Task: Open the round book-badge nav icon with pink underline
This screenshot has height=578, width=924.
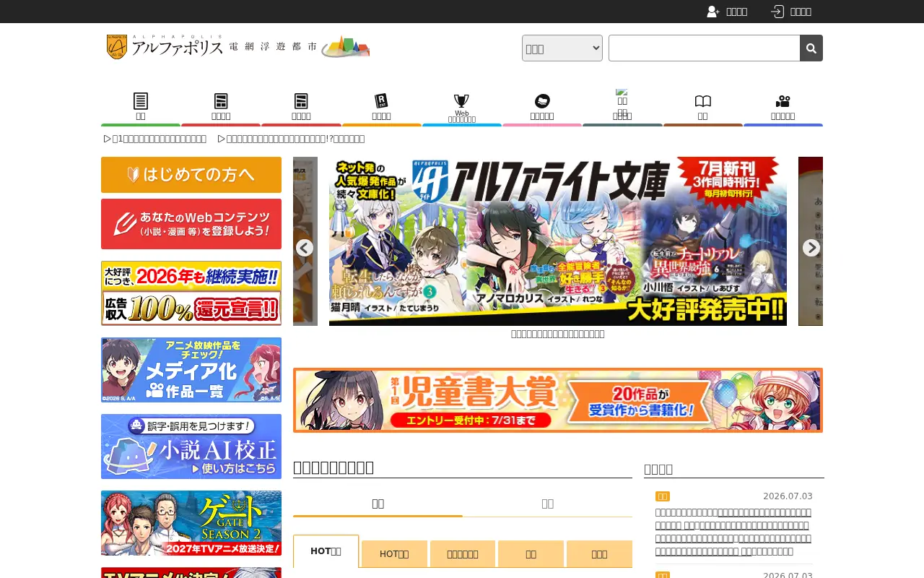Action: click(x=542, y=101)
